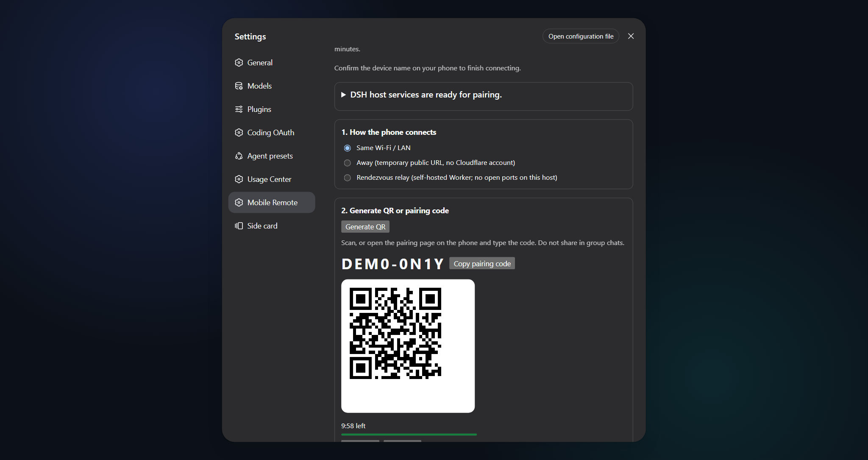Open the Models settings section

(x=272, y=86)
